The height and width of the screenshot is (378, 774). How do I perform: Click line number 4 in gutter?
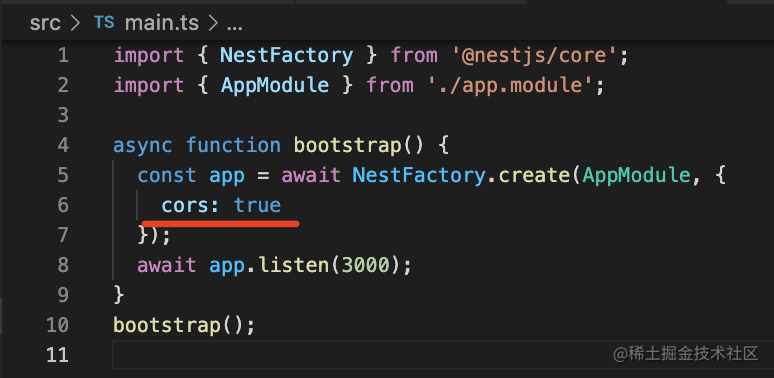tap(63, 145)
